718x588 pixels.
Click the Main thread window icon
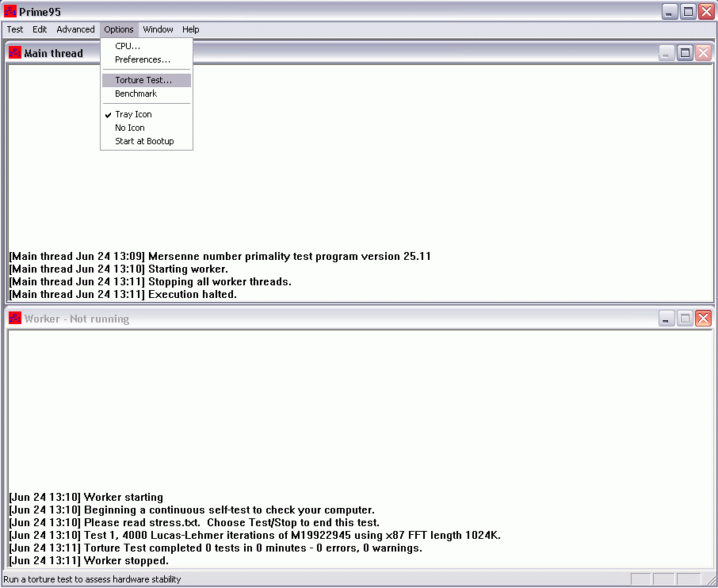(x=15, y=52)
